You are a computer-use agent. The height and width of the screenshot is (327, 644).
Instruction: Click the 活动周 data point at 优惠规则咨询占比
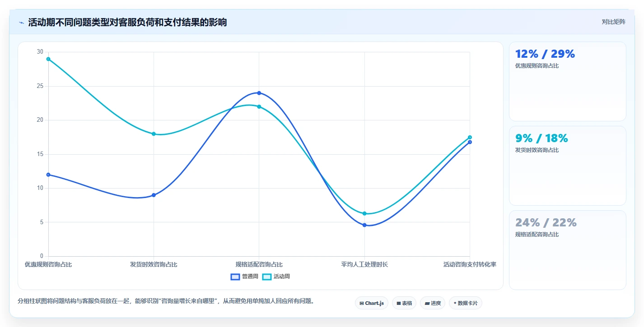48,59
